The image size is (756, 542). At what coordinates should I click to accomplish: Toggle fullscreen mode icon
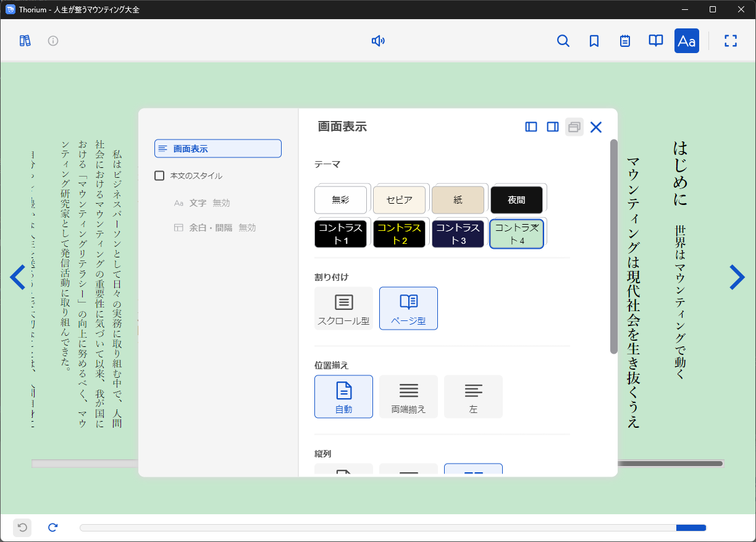pyautogui.click(x=731, y=41)
